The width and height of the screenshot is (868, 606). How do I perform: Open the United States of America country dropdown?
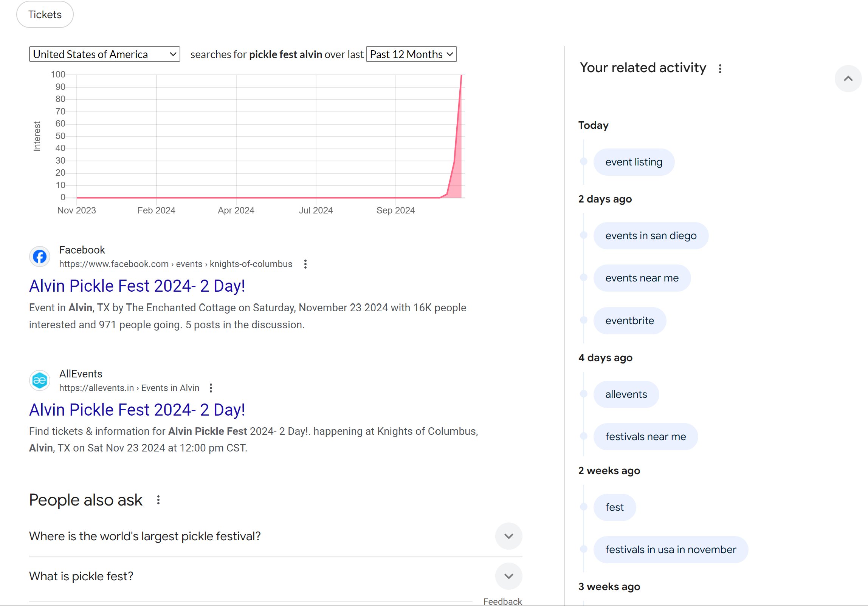pyautogui.click(x=105, y=54)
